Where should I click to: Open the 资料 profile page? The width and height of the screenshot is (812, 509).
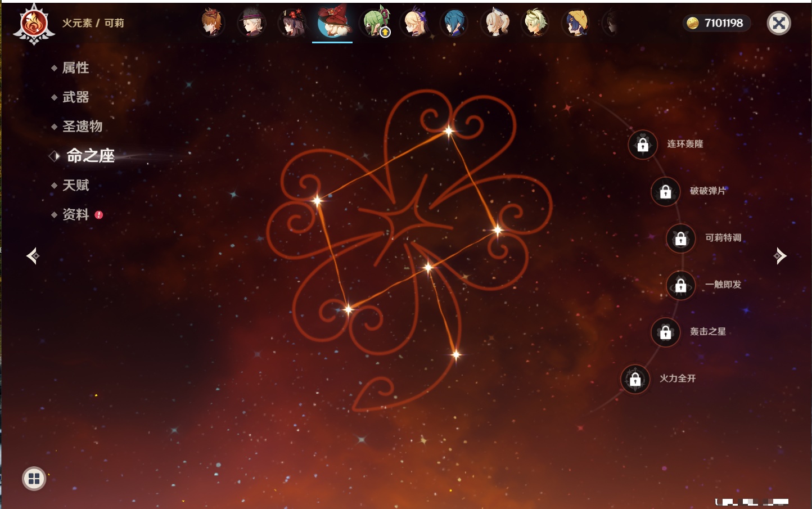pos(75,214)
